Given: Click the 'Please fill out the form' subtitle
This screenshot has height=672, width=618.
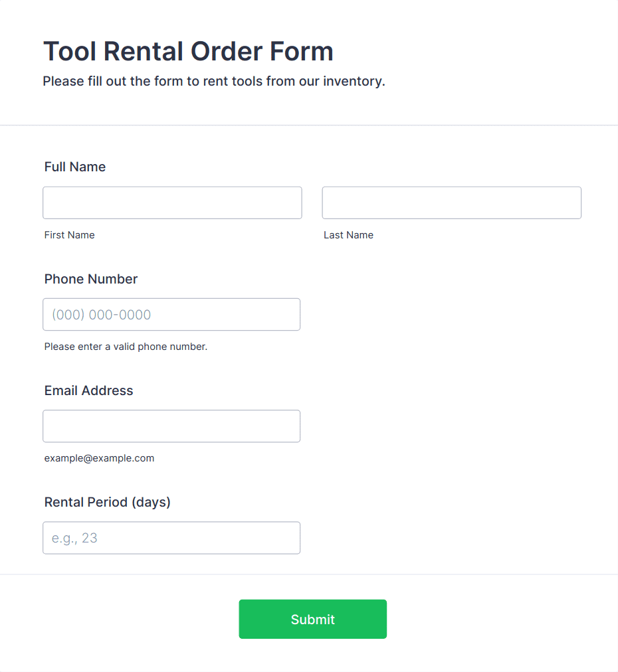Looking at the screenshot, I should [214, 82].
